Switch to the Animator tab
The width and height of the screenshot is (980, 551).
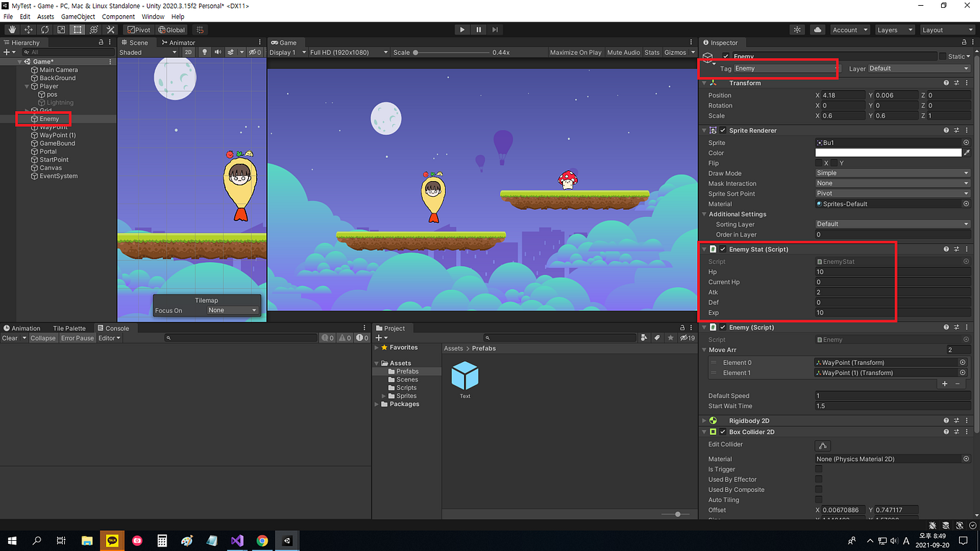178,43
